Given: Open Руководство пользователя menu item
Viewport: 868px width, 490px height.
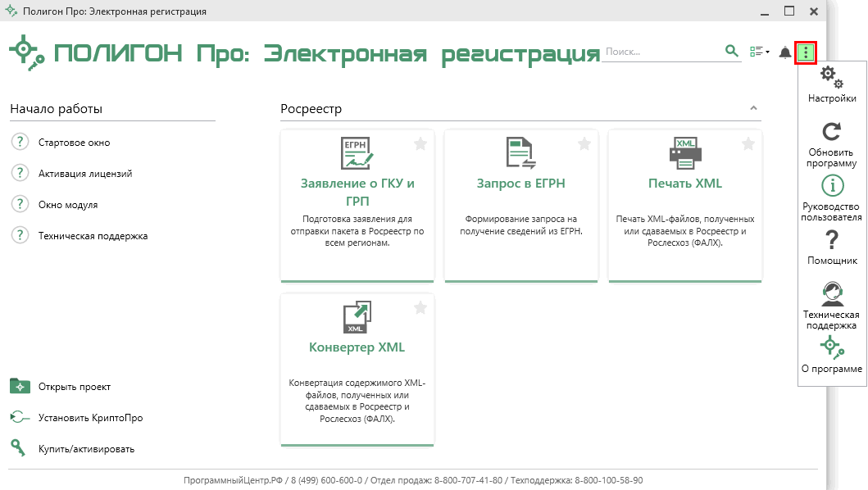Looking at the screenshot, I should (832, 199).
